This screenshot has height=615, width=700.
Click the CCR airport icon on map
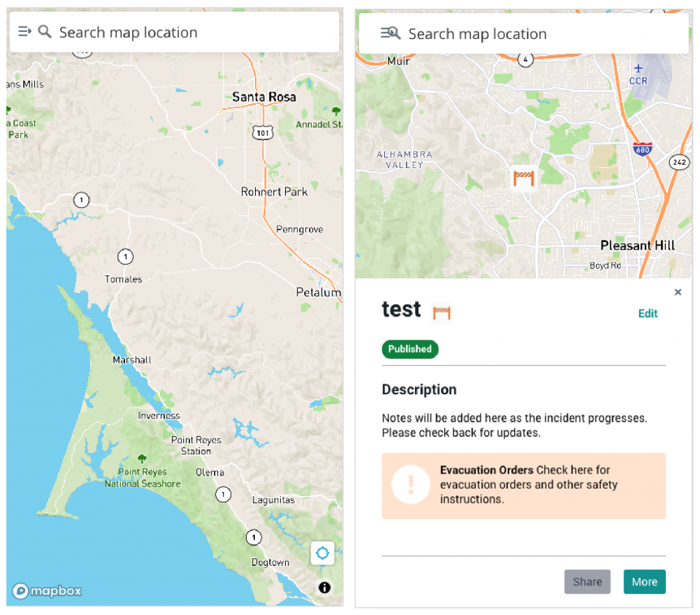coord(638,68)
